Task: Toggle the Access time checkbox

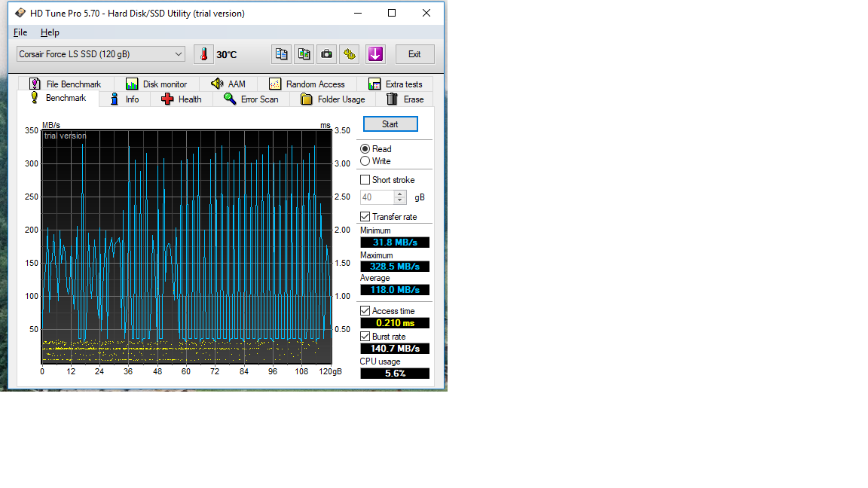Action: click(x=365, y=311)
